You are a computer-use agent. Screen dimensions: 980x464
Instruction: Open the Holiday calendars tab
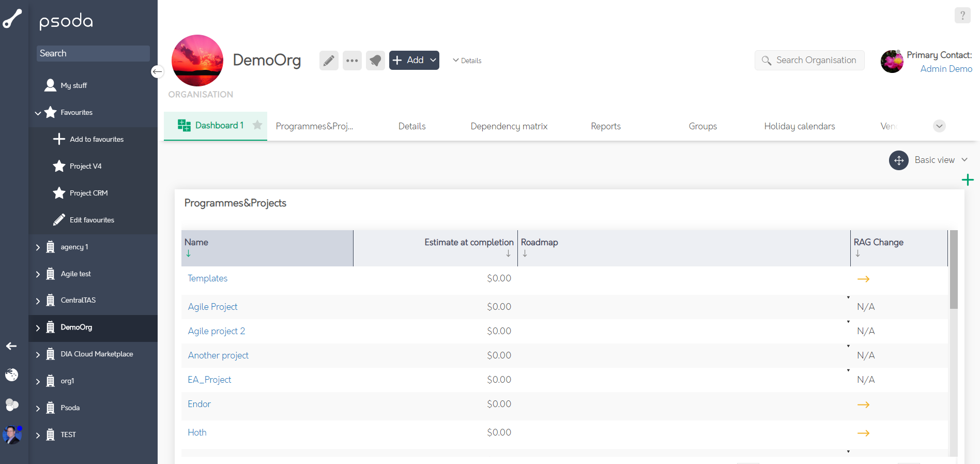pos(799,126)
